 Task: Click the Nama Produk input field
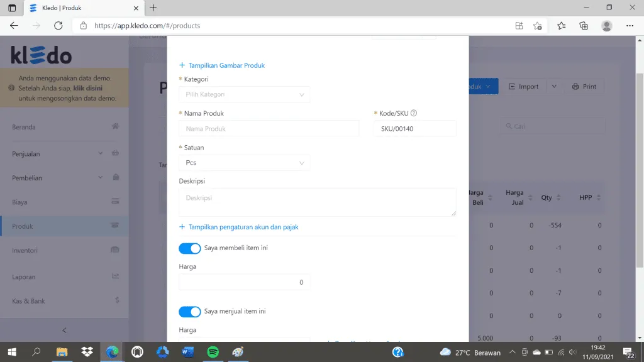click(x=269, y=129)
